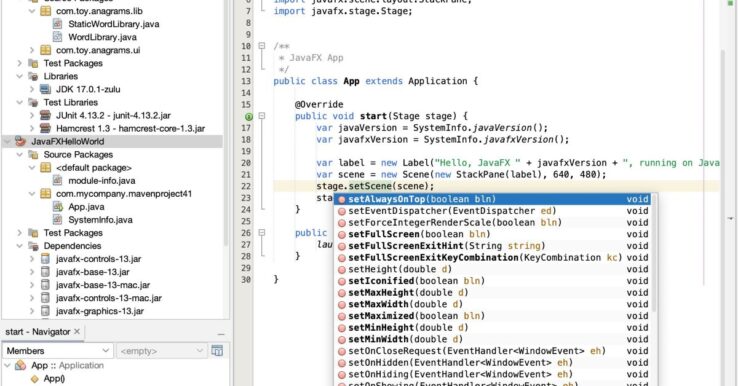Open module-info.java file
This screenshot has width=738, height=386.
coord(102,181)
